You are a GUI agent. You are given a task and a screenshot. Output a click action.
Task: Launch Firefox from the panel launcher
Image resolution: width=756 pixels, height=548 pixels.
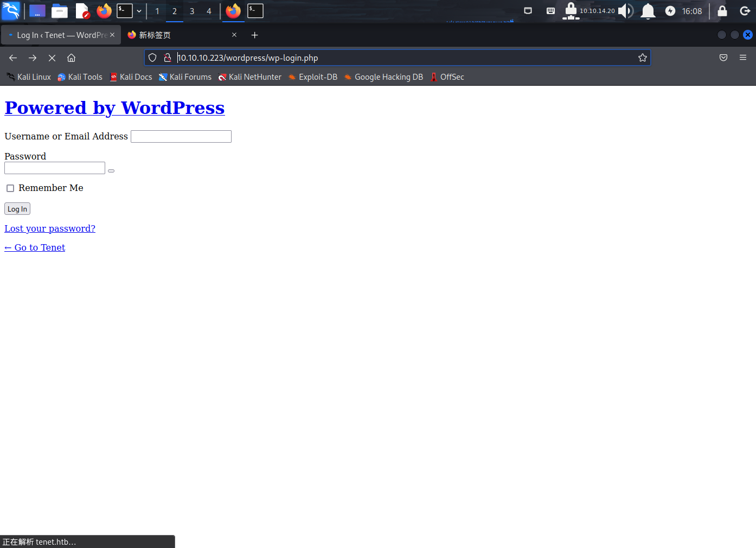[104, 11]
